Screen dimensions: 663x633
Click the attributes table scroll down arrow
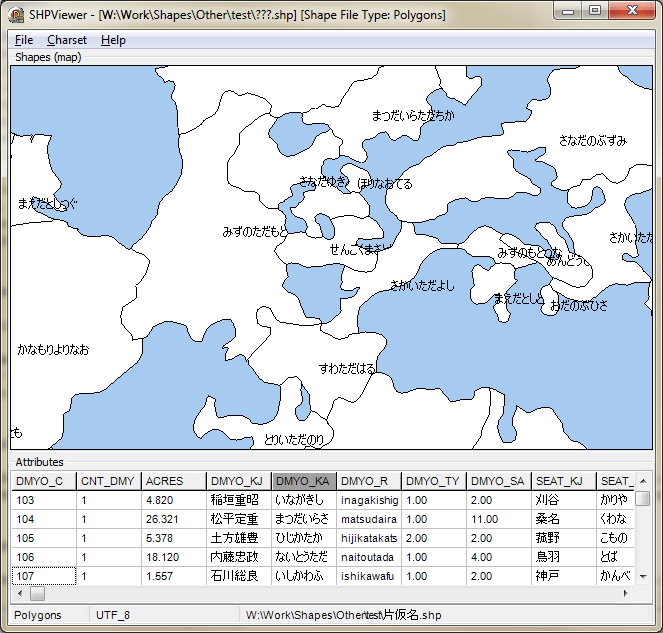[643, 576]
